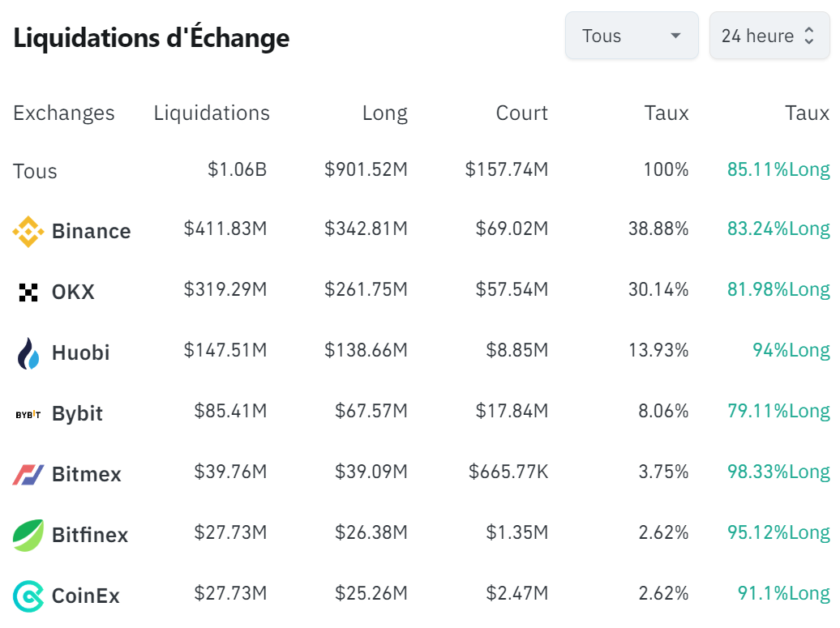Image resolution: width=840 pixels, height=628 pixels.
Task: Click the Court column header
Action: point(521,113)
